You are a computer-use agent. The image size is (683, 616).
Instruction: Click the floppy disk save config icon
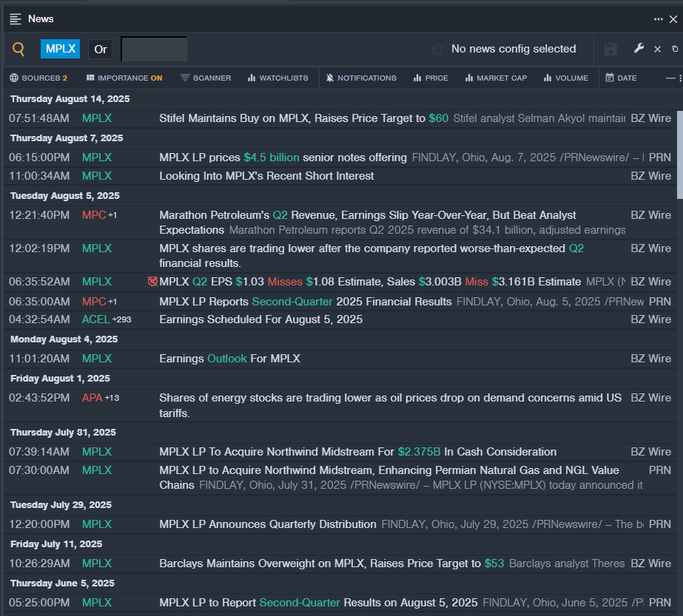click(x=610, y=50)
